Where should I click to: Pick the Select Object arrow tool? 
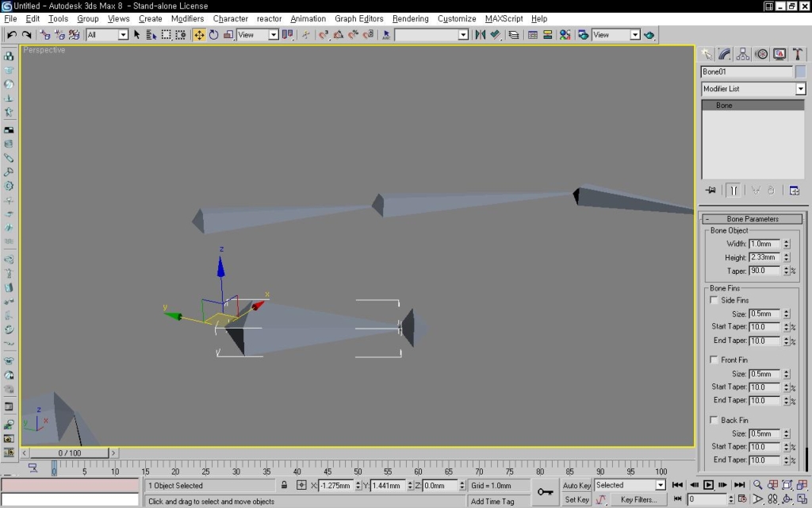[x=136, y=35]
